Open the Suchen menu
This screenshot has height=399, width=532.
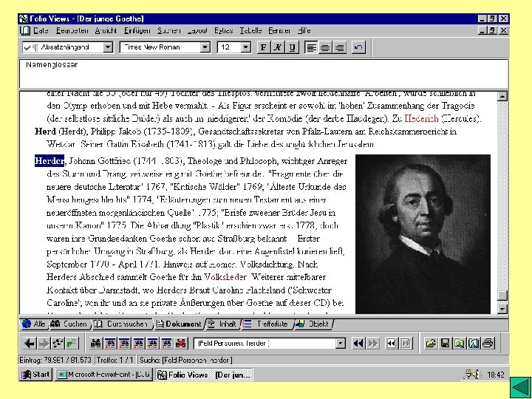(x=168, y=30)
